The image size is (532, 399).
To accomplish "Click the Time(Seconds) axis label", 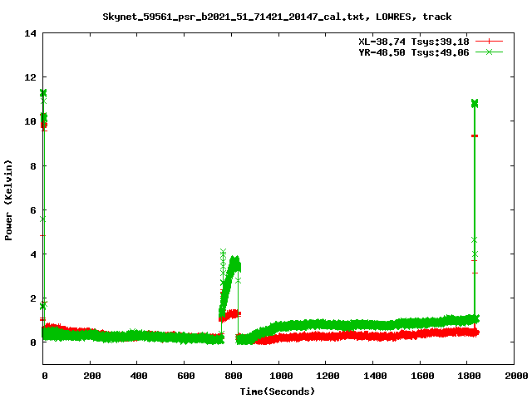I will tap(278, 392).
